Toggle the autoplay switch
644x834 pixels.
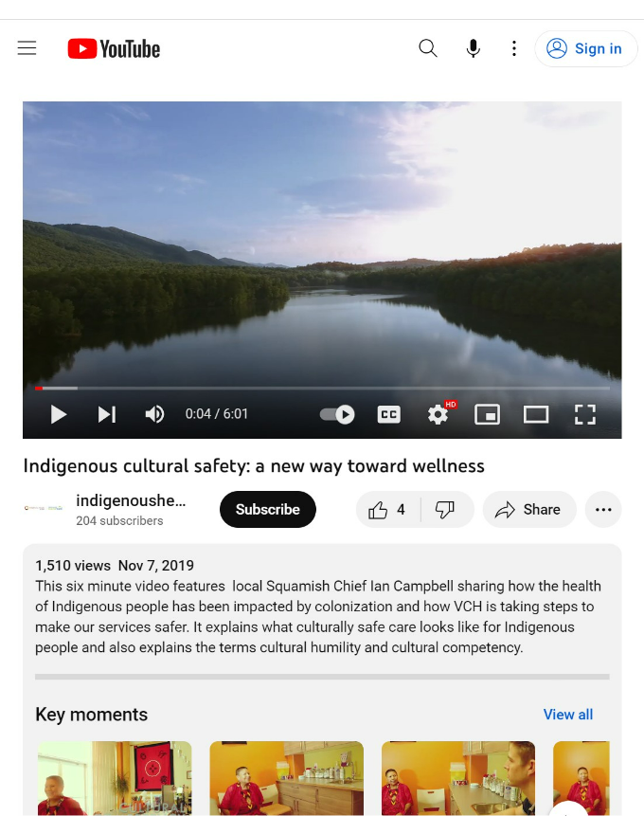[337, 414]
